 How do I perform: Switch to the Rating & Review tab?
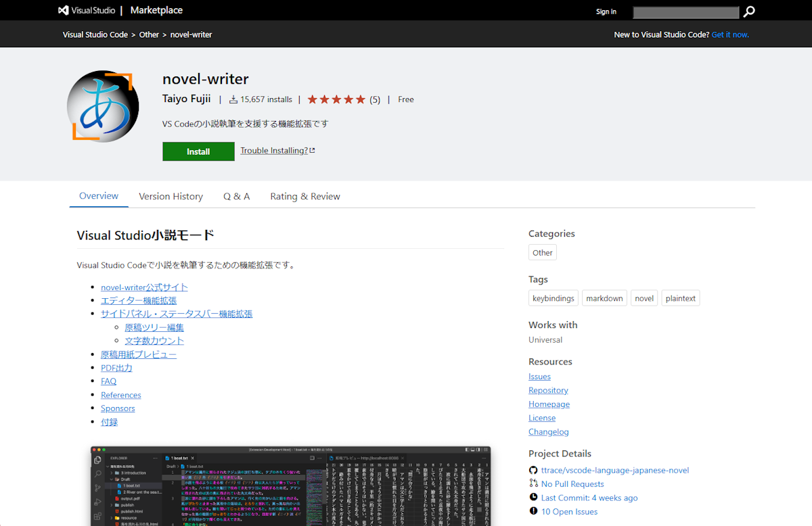click(x=304, y=196)
